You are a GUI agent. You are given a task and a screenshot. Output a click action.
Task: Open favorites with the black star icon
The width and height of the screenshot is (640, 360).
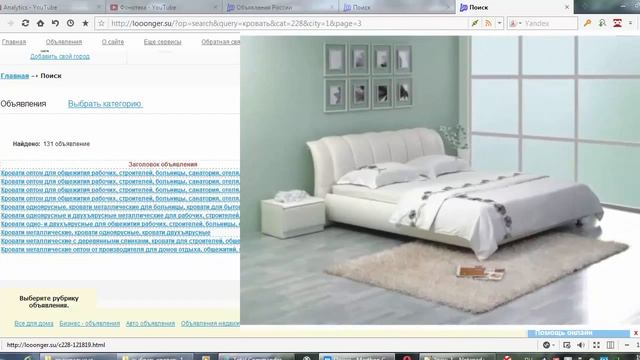click(x=85, y=23)
